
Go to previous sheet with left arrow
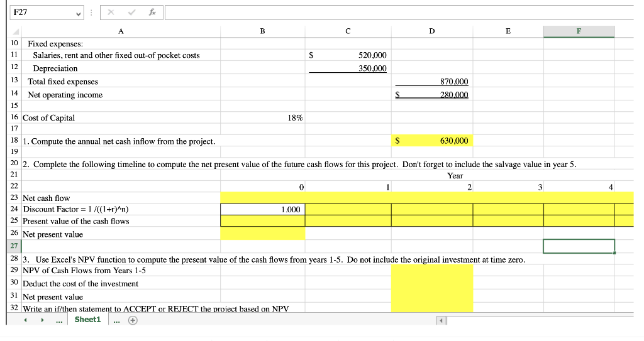click(x=25, y=320)
